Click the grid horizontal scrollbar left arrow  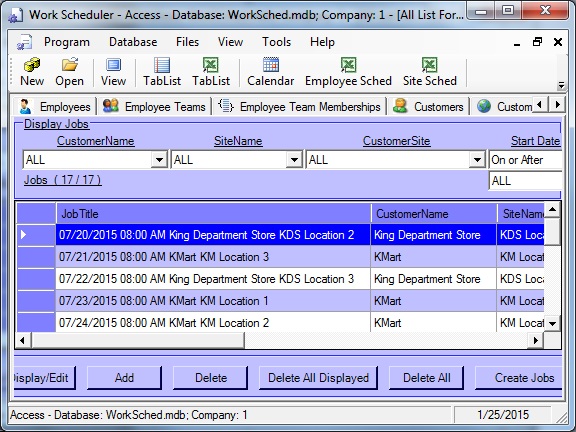(23, 341)
